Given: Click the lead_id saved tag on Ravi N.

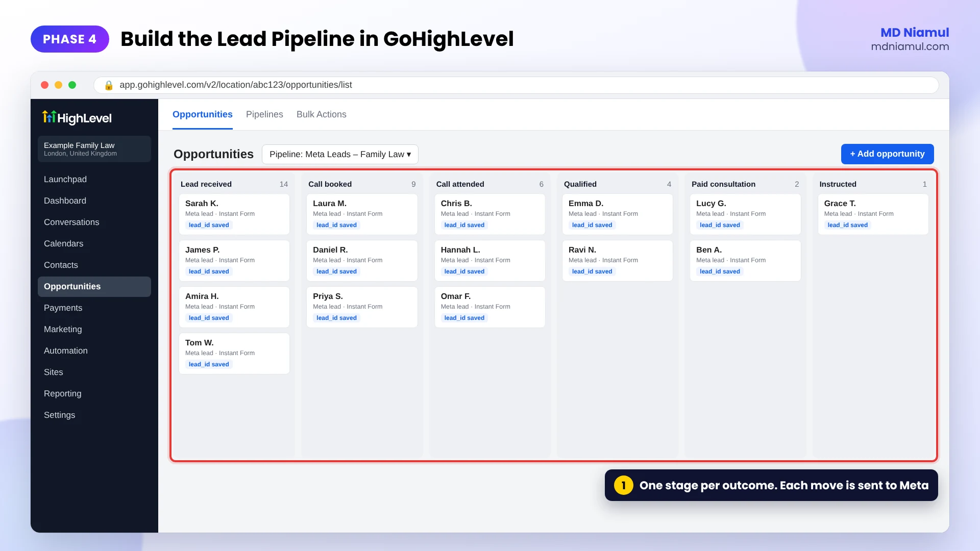Looking at the screenshot, I should [592, 271].
